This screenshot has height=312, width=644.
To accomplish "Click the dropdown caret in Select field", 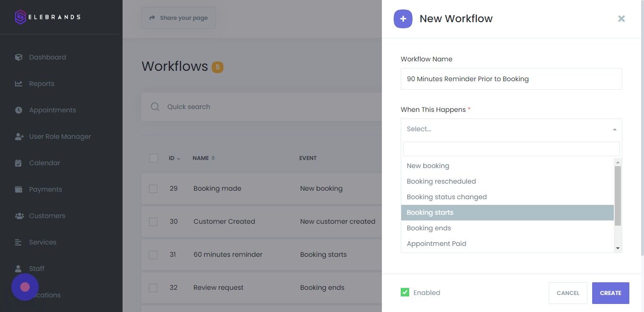I will click(615, 129).
